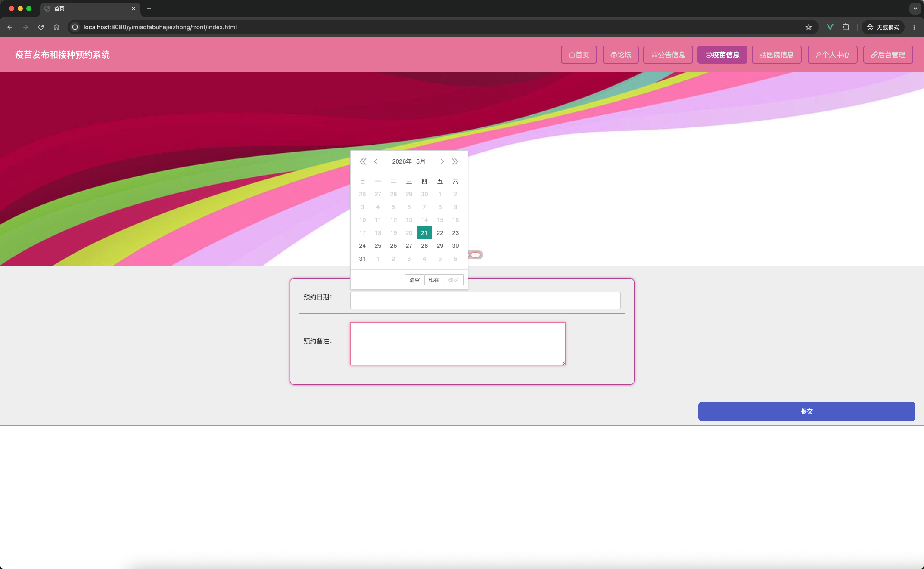Select May 22 in the calendar
Image resolution: width=924 pixels, height=569 pixels.
pos(440,233)
